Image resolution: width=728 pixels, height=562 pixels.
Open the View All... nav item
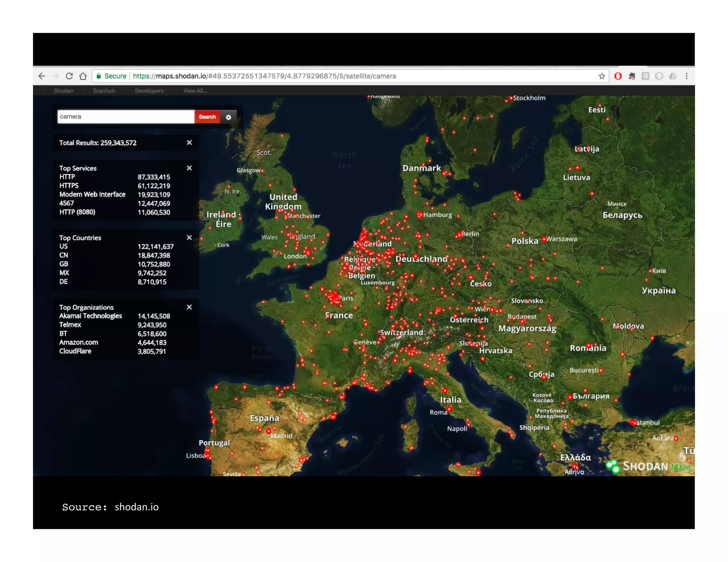tap(195, 91)
